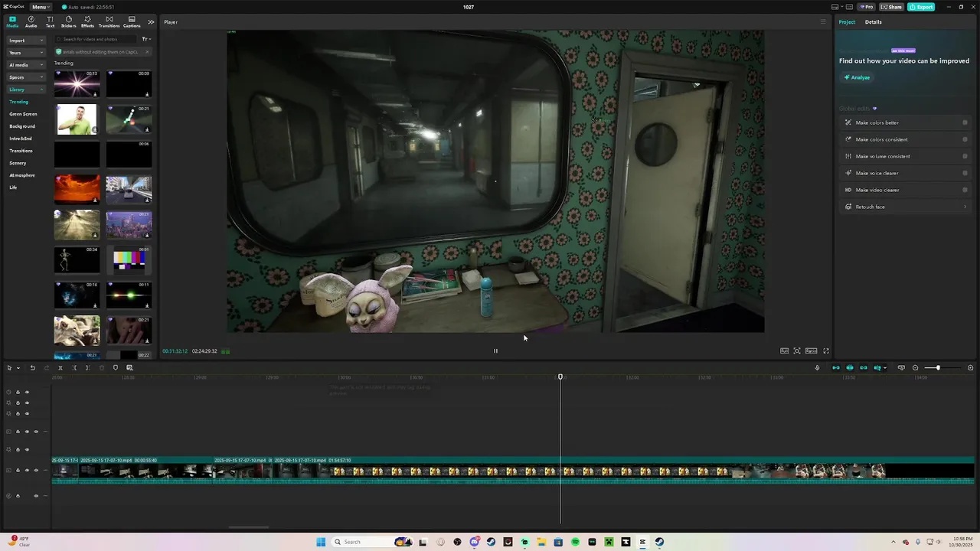Screen dimensions: 980x551
Task: Click the focus frame icon under player
Action: (x=797, y=351)
